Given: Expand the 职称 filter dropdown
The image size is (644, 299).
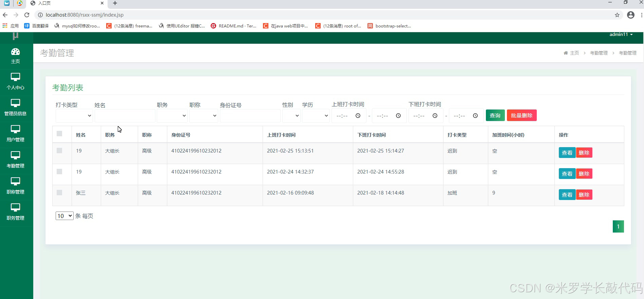Looking at the screenshot, I should click(x=204, y=116).
